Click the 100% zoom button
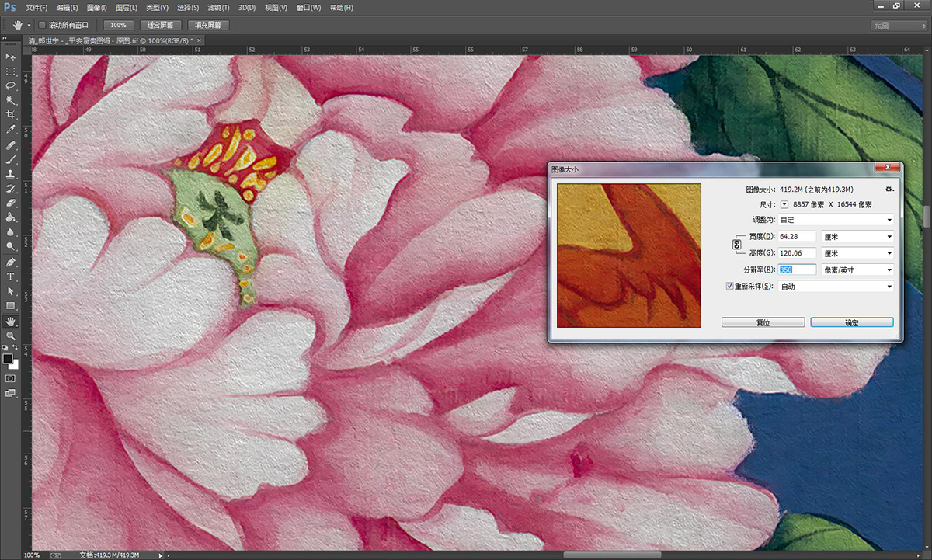 point(118,25)
